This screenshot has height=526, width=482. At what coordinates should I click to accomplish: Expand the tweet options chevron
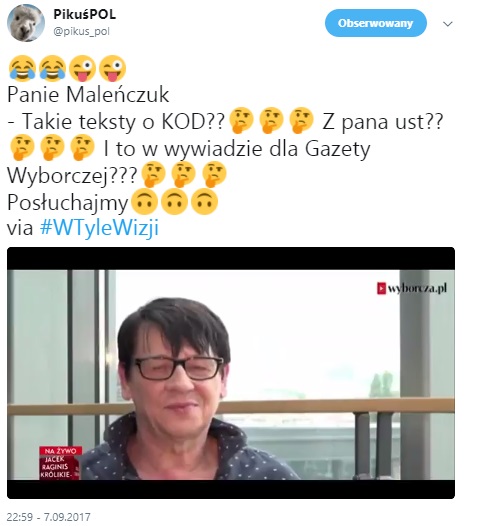click(447, 24)
